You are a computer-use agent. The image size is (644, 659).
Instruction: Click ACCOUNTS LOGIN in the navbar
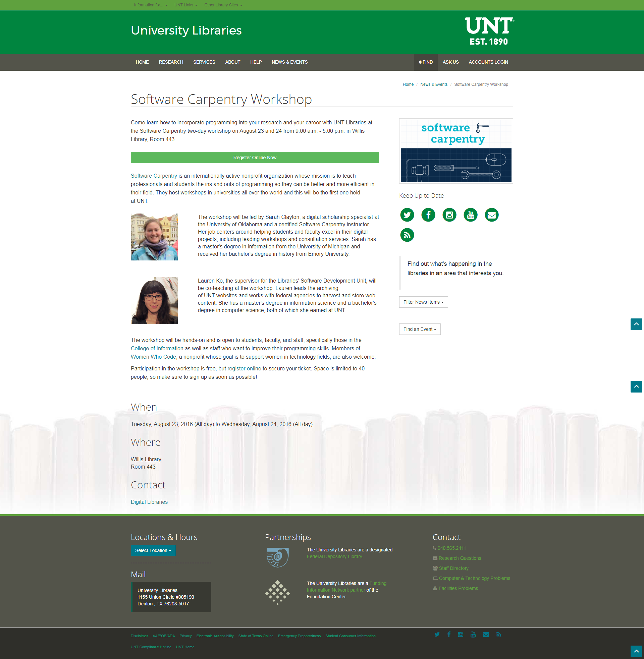pyautogui.click(x=488, y=62)
